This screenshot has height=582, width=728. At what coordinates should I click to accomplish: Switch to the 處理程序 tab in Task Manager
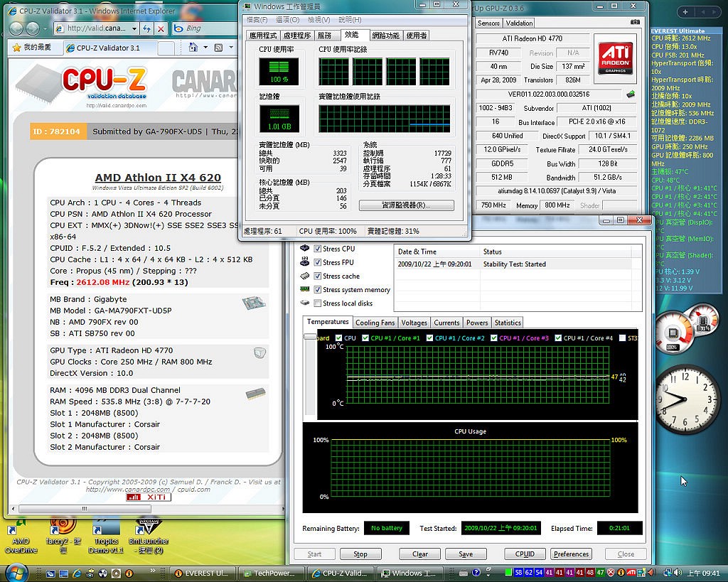pyautogui.click(x=297, y=36)
